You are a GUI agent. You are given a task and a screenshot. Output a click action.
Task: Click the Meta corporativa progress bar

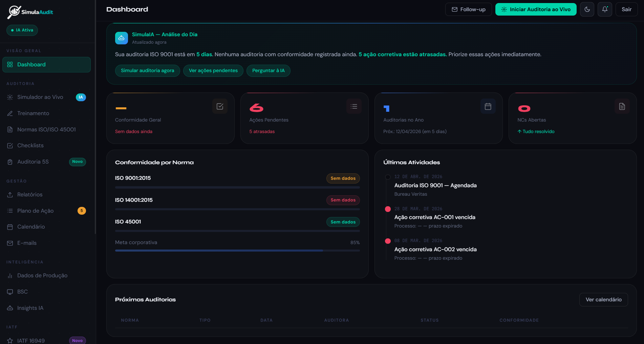237,251
